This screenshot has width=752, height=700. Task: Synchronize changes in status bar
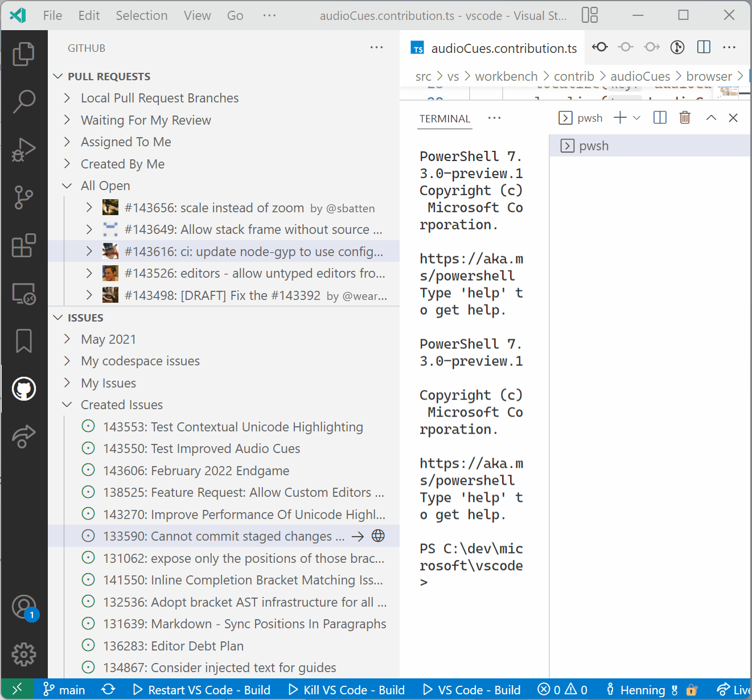pos(108,689)
